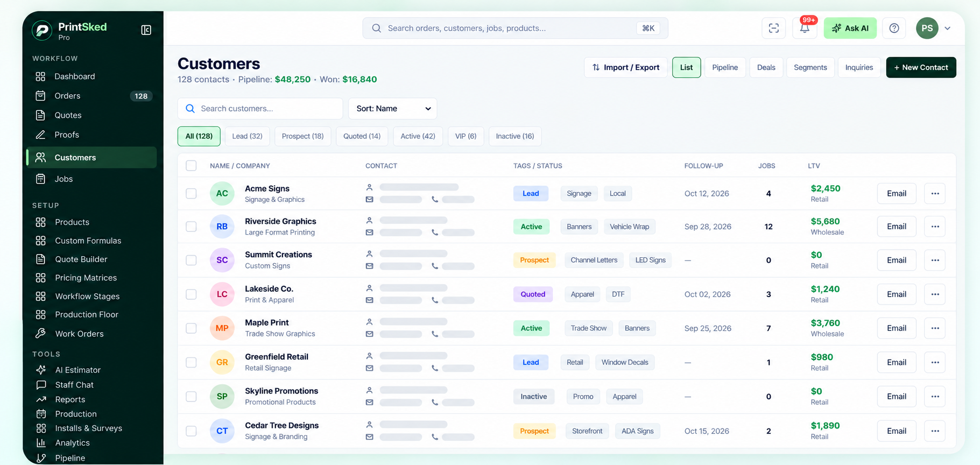The image size is (980, 465).
Task: Click the PrintSked logo icon
Action: pyautogui.click(x=42, y=30)
